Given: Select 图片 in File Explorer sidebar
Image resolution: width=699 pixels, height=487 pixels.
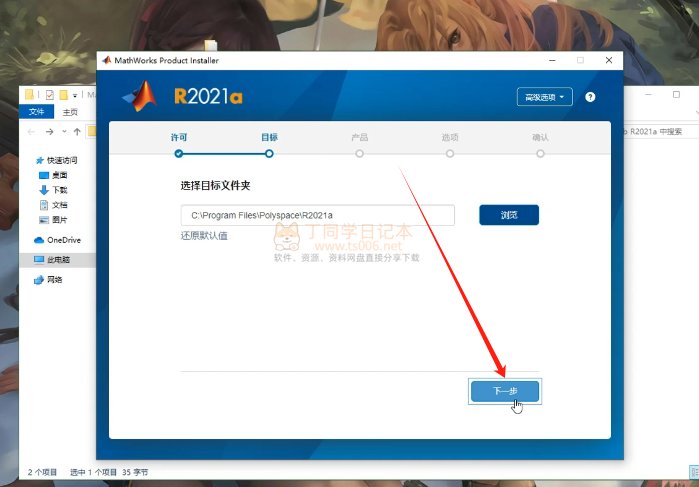Looking at the screenshot, I should coord(53,219).
